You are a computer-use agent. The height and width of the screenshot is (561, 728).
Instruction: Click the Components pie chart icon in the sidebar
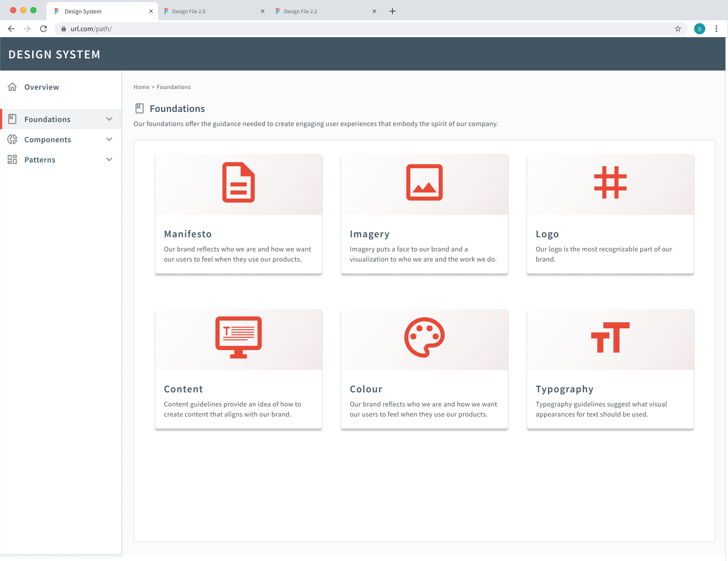coord(12,139)
